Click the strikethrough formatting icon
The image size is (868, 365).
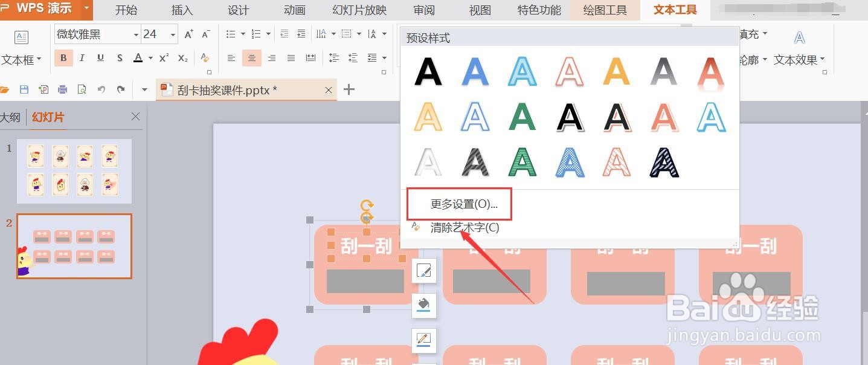[x=120, y=57]
